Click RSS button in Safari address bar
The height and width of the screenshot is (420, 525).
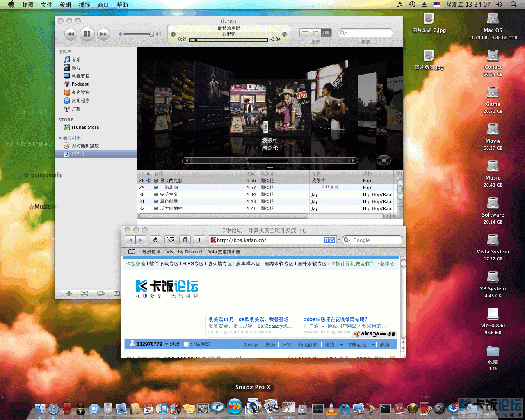tap(329, 240)
